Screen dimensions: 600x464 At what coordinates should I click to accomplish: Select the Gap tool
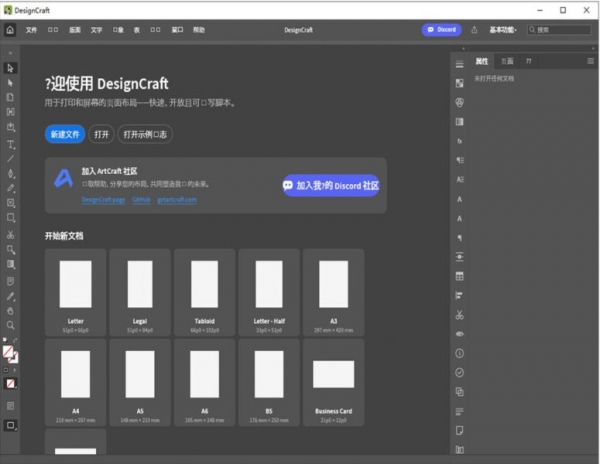click(10, 112)
